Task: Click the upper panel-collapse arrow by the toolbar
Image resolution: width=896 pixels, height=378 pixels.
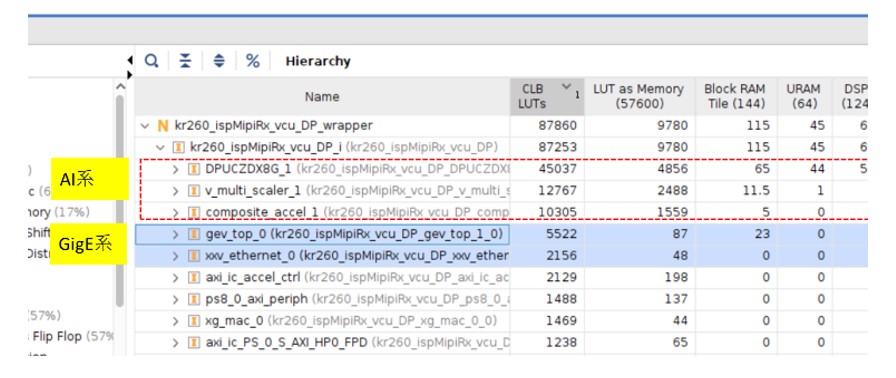Action: 130,60
